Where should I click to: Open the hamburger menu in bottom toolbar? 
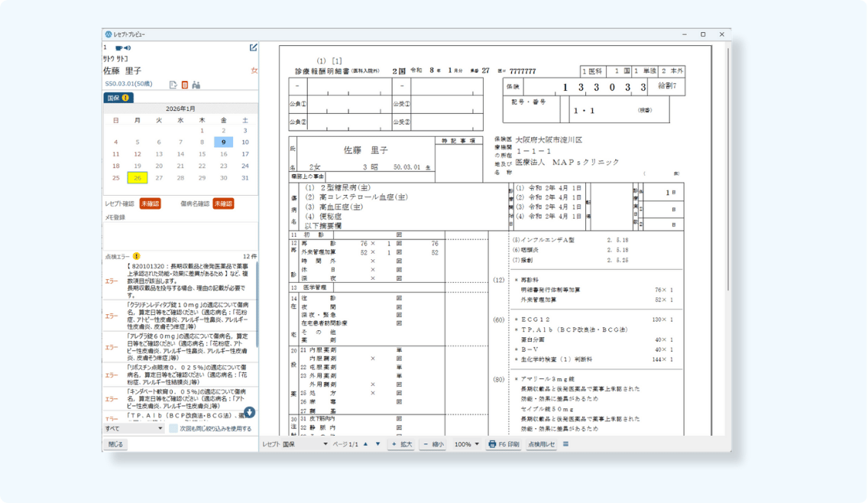(x=565, y=444)
